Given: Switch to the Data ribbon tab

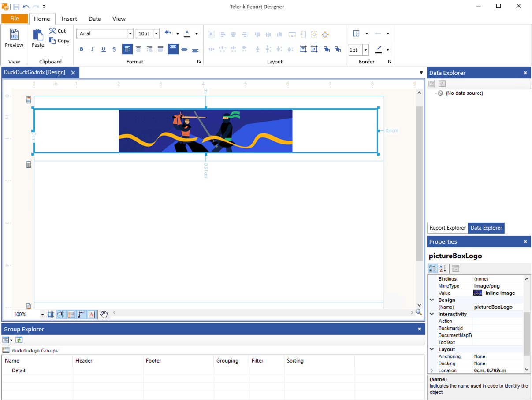Looking at the screenshot, I should click(95, 19).
